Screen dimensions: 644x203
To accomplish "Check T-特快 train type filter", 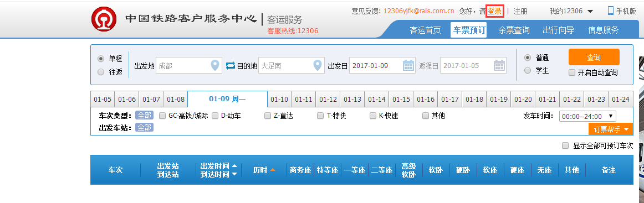I will [x=320, y=116].
